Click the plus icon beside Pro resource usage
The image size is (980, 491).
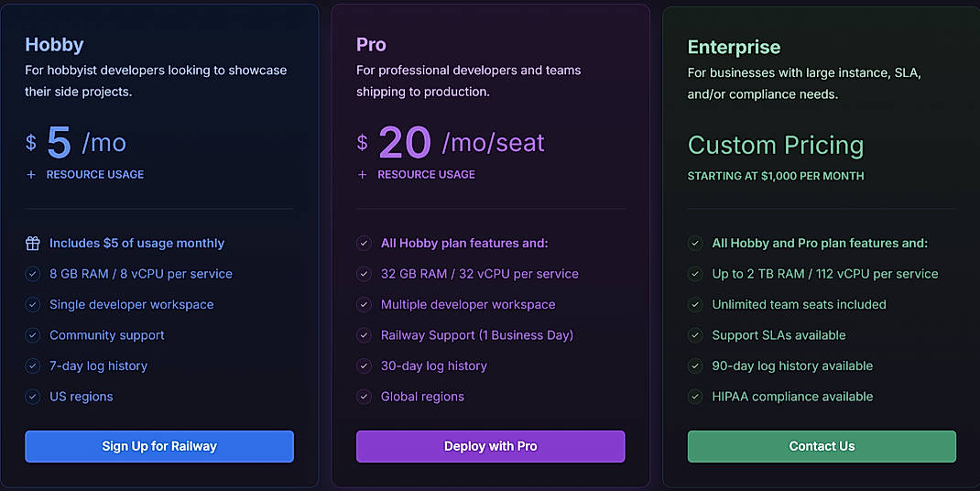[x=363, y=174]
